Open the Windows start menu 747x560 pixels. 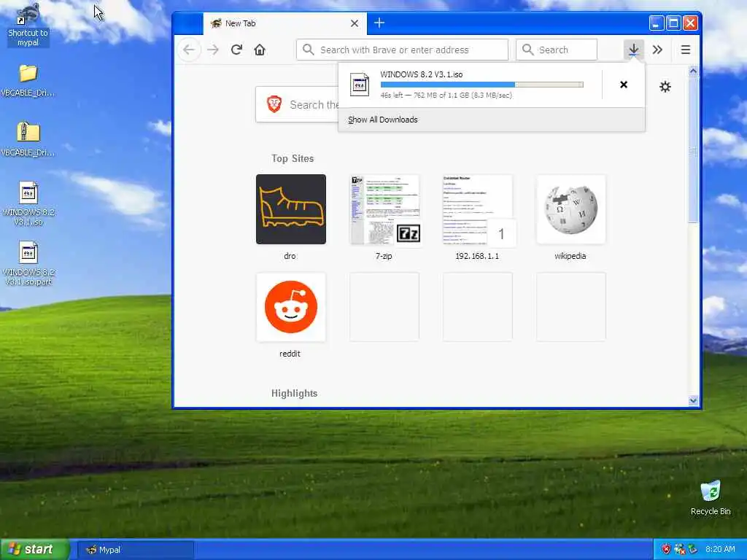point(35,550)
